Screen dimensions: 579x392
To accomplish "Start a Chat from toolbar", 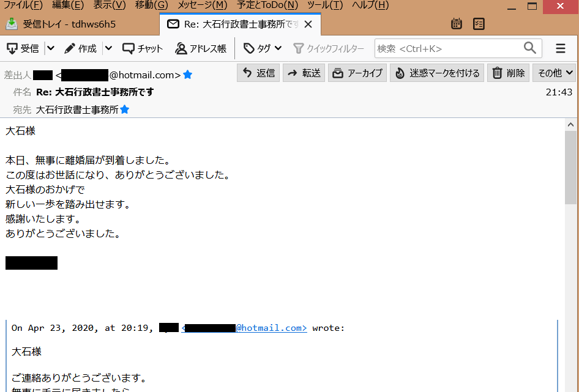I will click(143, 48).
